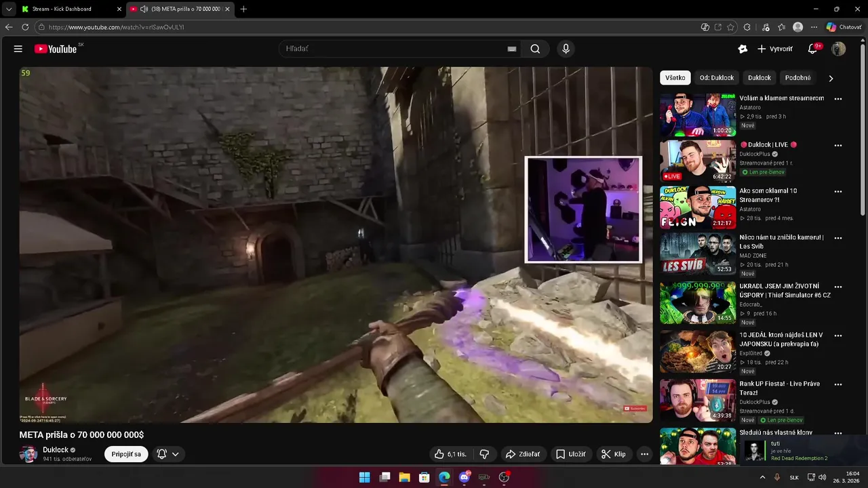Open the tab actions menu chevron

tap(8, 9)
